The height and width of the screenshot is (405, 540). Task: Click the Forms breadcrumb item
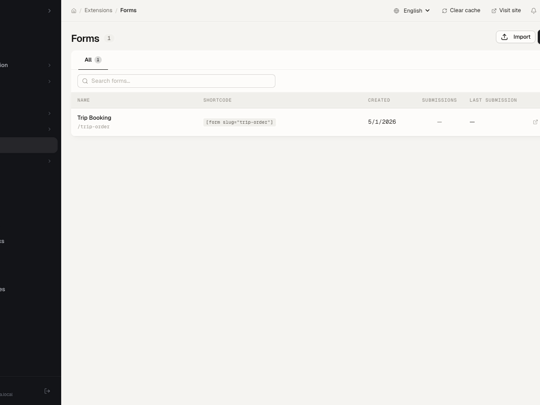tap(128, 10)
